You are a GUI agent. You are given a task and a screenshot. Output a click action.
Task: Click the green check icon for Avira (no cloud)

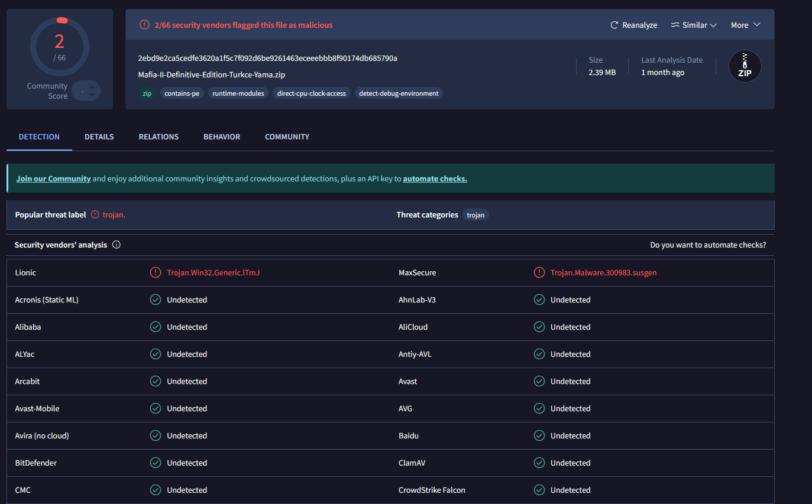(156, 435)
